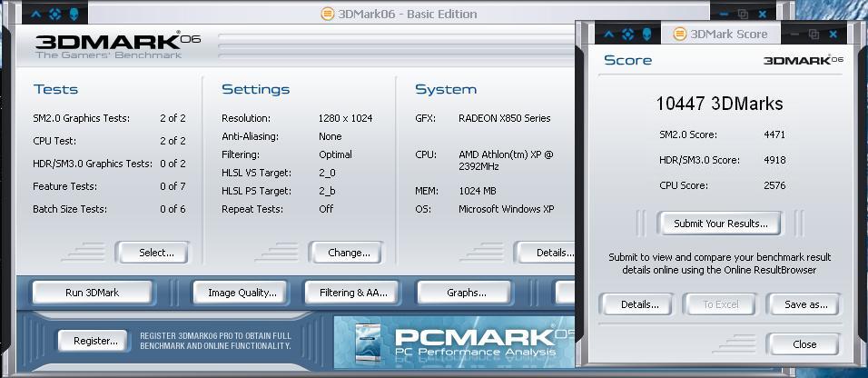Click the System section heading

(x=446, y=89)
